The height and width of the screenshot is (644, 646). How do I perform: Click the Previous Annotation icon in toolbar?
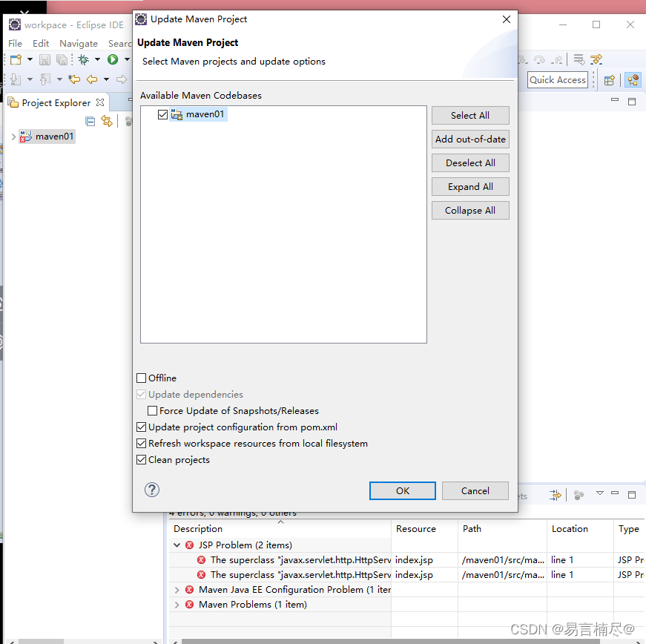(x=45, y=79)
